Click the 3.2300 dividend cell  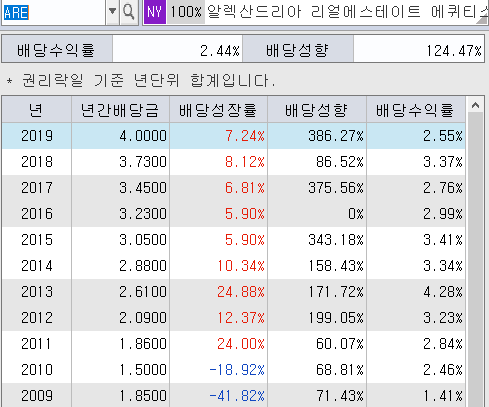click(x=120, y=214)
